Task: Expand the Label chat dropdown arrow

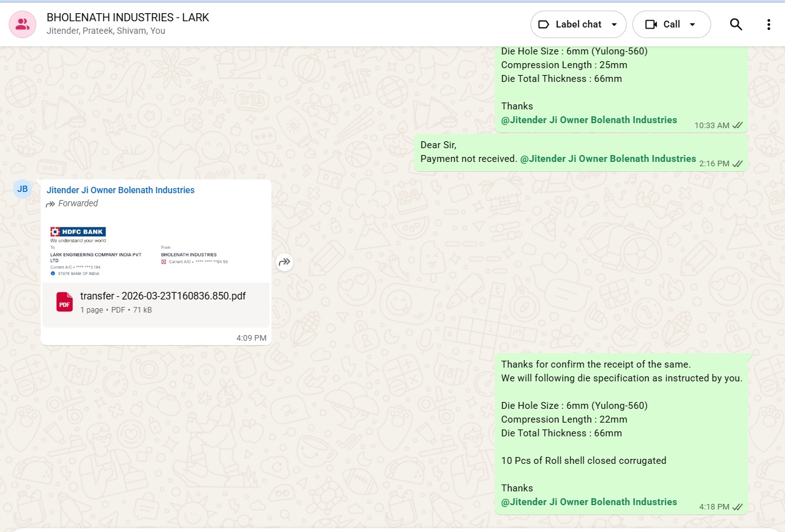Action: point(614,24)
